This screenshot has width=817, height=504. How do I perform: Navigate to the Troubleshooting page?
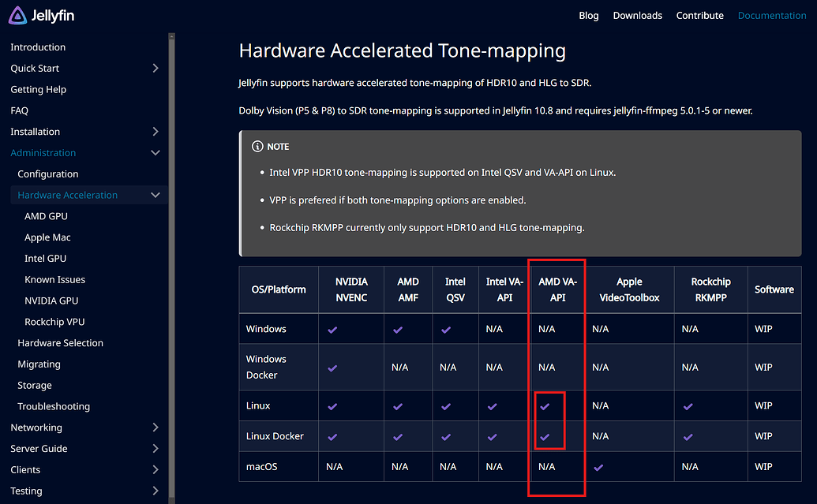[x=54, y=406]
